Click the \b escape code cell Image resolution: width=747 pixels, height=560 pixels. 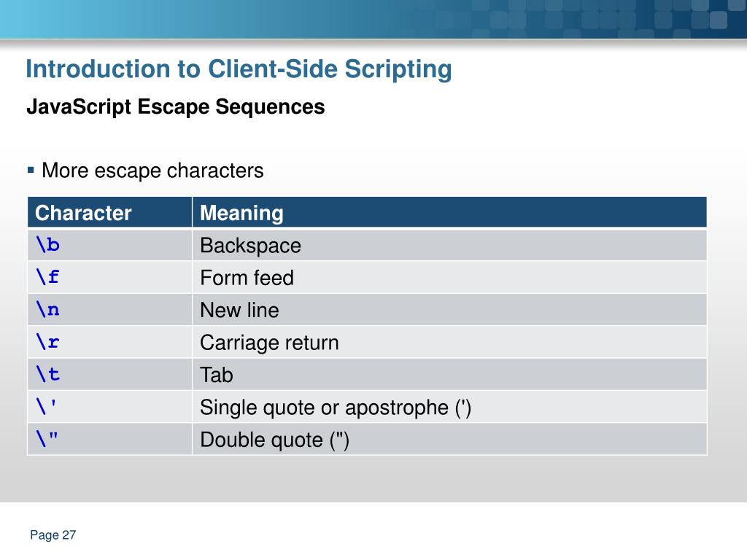(x=109, y=245)
